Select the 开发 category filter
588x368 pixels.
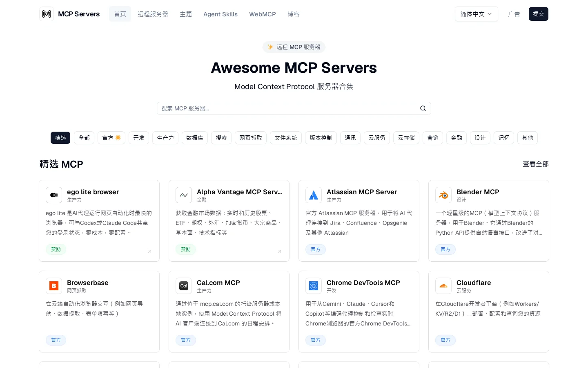coord(139,138)
